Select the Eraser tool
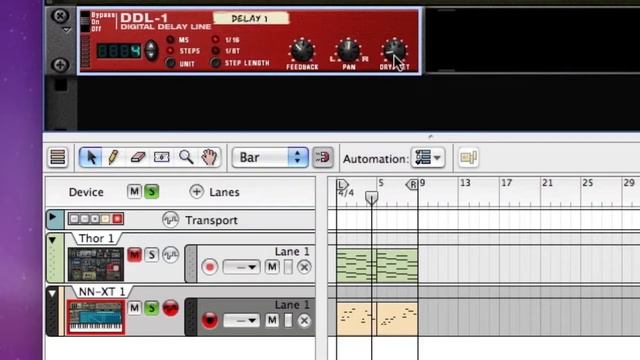Viewport: 640px width, 360px height. [138, 157]
